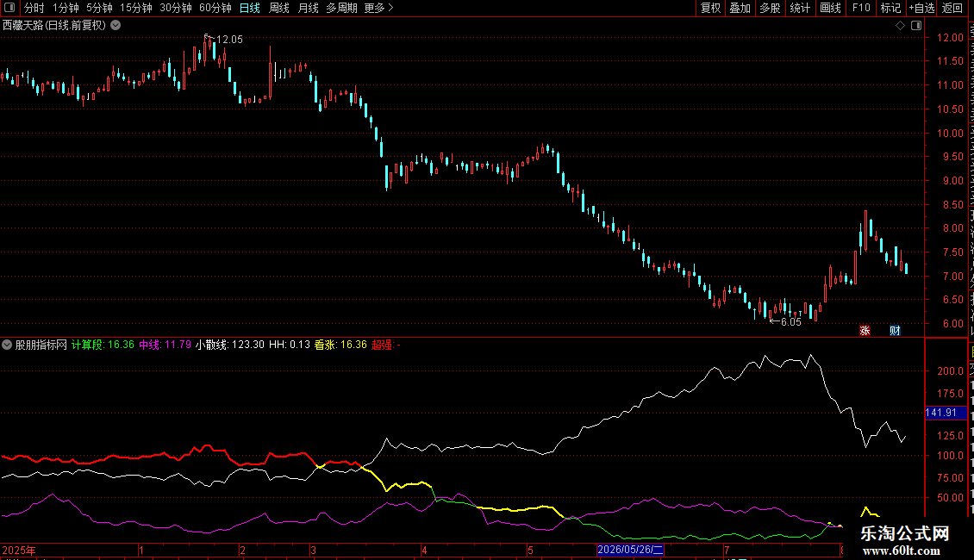The image size is (974, 560).
Task: Click the 返回 back button
Action: point(952,8)
